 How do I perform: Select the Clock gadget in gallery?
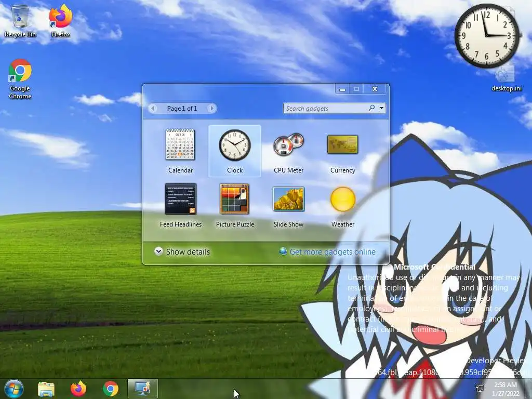coord(235,151)
